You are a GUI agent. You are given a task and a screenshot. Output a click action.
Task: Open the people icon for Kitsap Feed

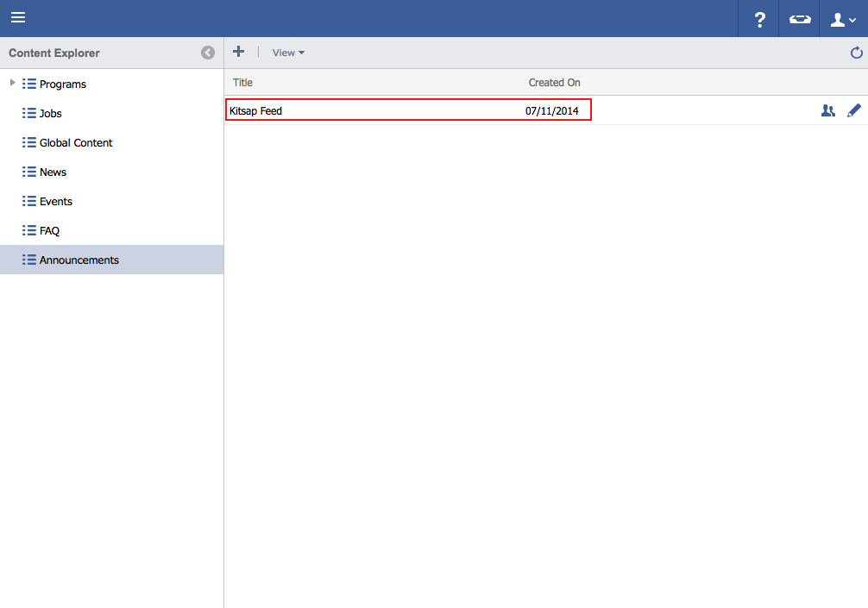click(827, 110)
